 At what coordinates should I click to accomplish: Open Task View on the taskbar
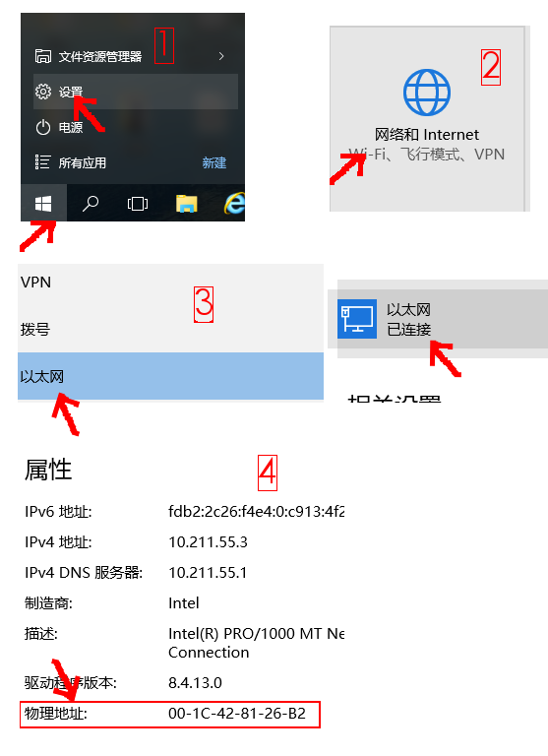point(138,204)
